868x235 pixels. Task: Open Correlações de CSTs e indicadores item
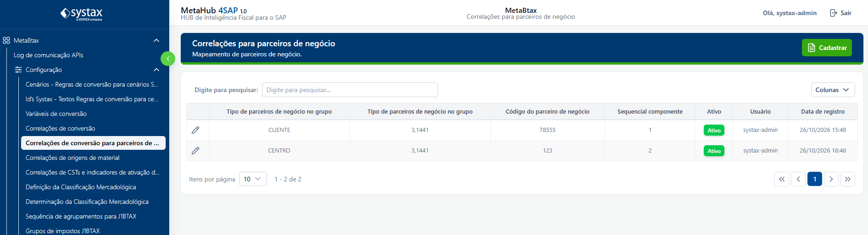(x=92, y=172)
